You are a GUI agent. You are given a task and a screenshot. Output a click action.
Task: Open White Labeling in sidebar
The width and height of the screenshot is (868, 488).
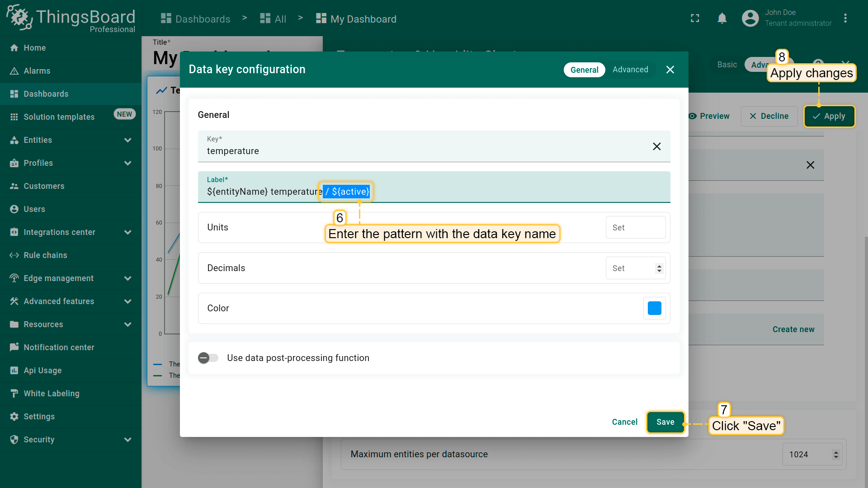click(51, 394)
